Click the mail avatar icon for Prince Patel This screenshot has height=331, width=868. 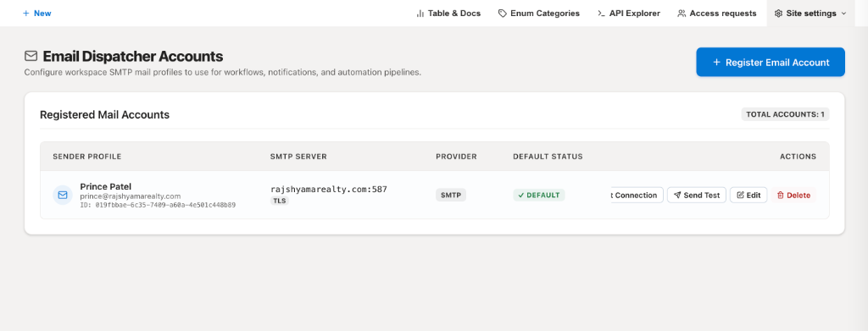coord(63,195)
